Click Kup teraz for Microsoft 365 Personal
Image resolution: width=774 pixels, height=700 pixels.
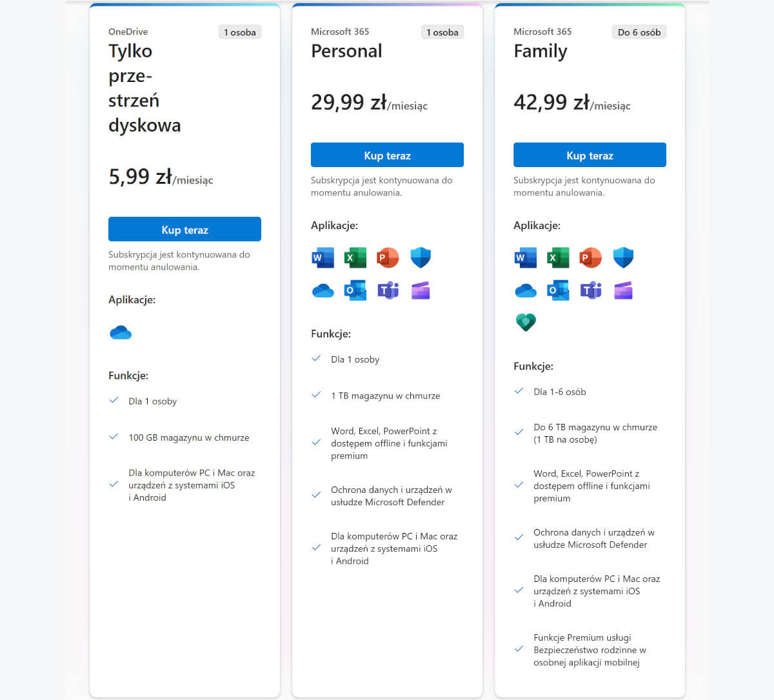(387, 155)
